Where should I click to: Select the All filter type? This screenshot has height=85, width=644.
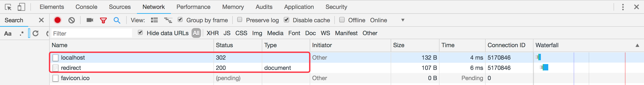[x=196, y=33]
